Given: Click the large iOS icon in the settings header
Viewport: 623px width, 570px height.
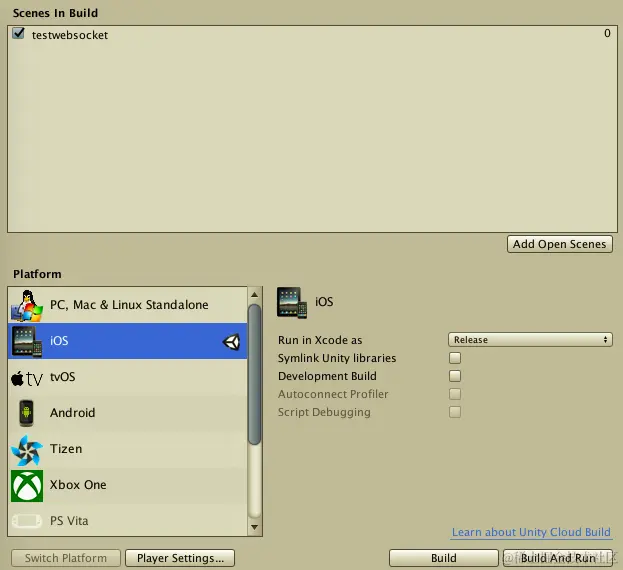Looking at the screenshot, I should pos(292,303).
